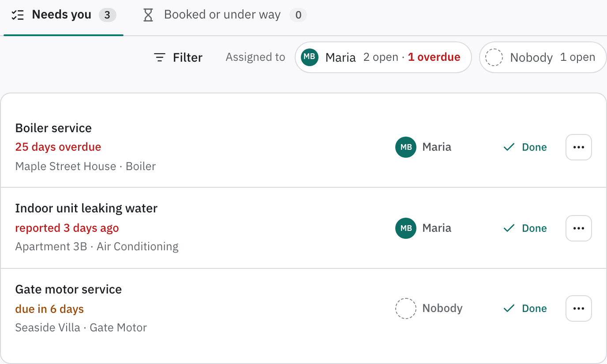Click the MB avatar in Maria filter chip

tap(310, 57)
